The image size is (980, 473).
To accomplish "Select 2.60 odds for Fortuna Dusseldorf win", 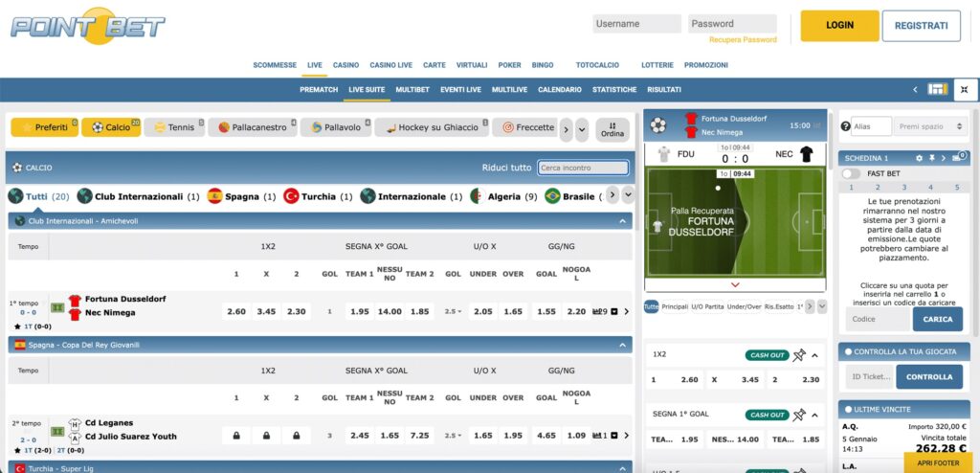I will (236, 311).
